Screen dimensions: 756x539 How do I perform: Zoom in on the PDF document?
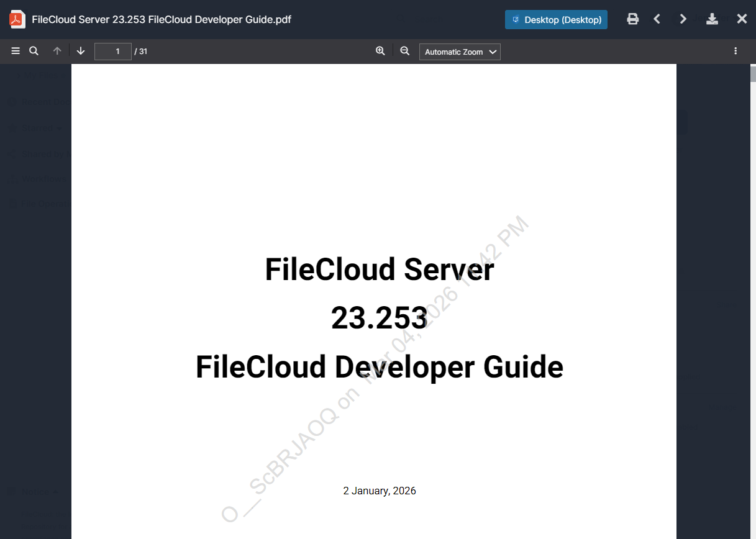coord(380,51)
